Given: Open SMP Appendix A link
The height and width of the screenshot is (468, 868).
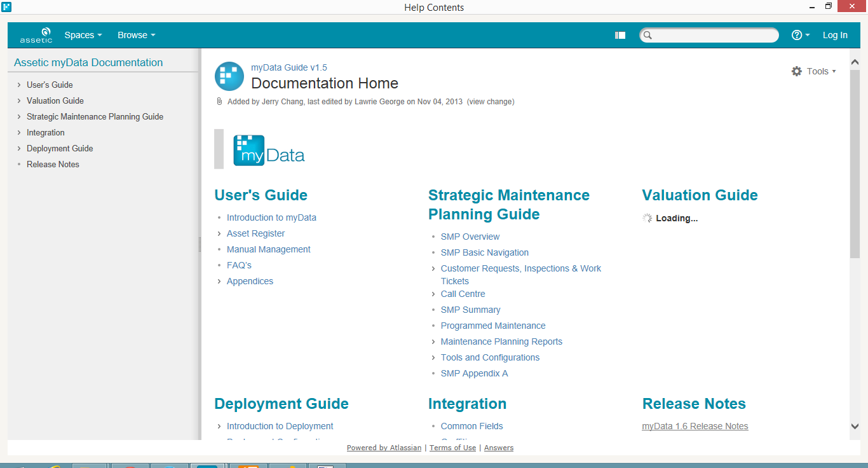Looking at the screenshot, I should tap(475, 373).
